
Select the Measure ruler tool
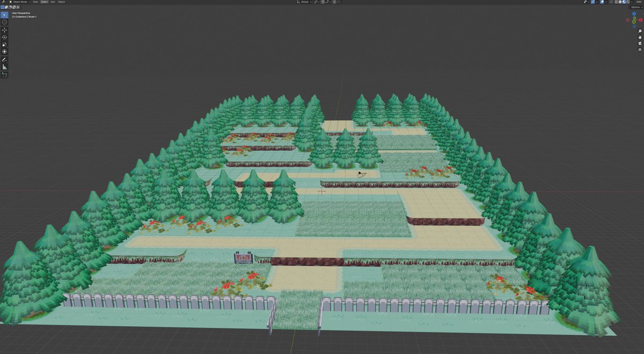coord(4,67)
